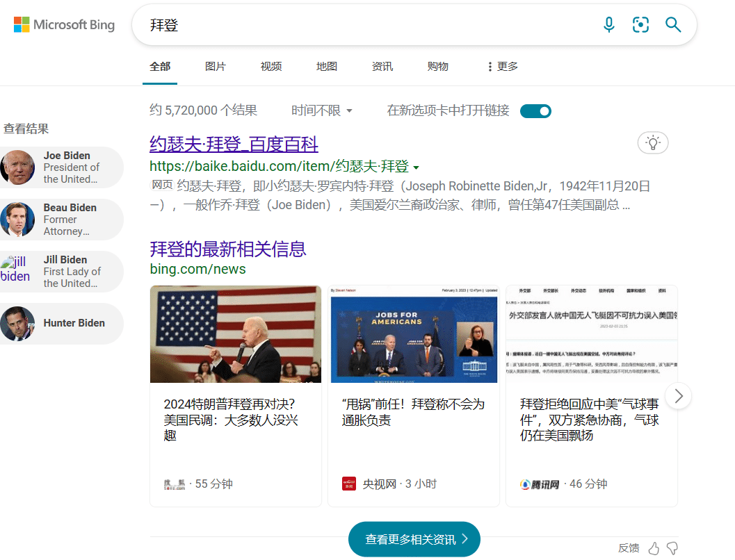Click the Microsoft Bing logo
Image resolution: width=735 pixels, height=560 pixels.
pos(64,24)
